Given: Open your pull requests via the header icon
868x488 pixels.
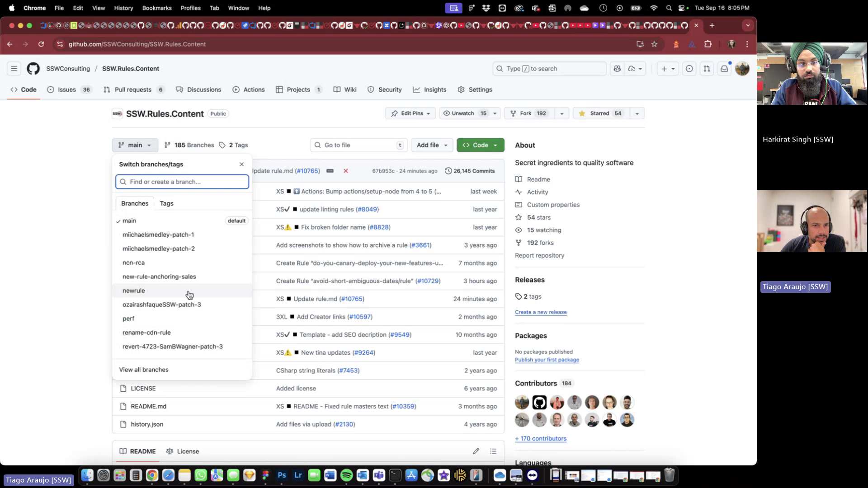Looking at the screenshot, I should click(707, 69).
